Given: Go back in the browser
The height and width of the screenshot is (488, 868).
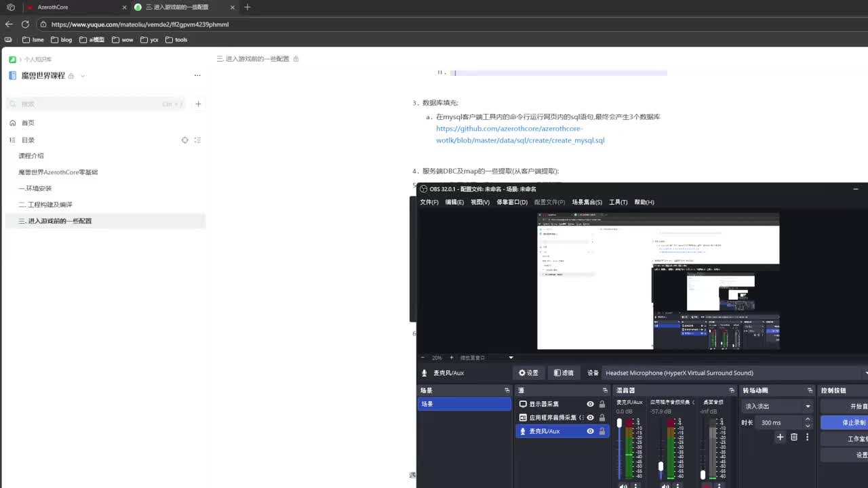Looking at the screenshot, I should [9, 24].
